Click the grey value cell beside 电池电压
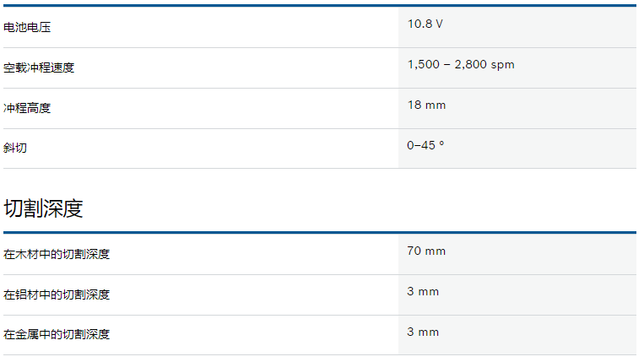 point(517,27)
